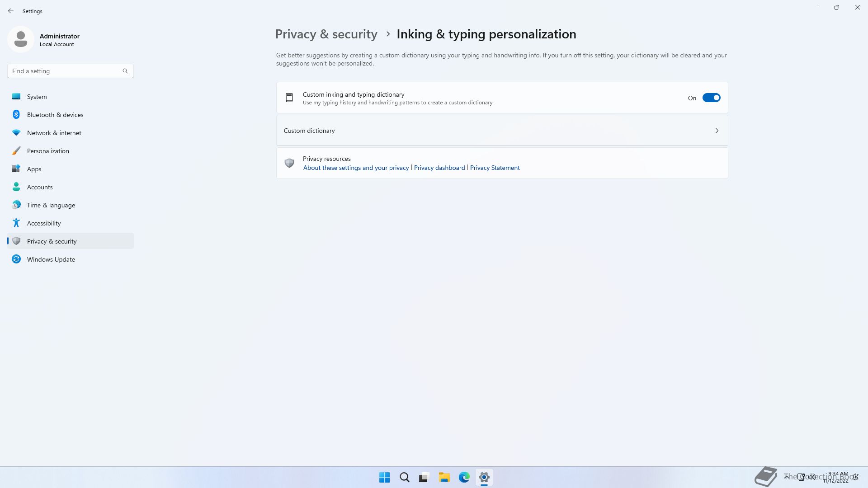868x488 pixels.
Task: Expand the Custom dictionary chevron
Action: point(717,131)
